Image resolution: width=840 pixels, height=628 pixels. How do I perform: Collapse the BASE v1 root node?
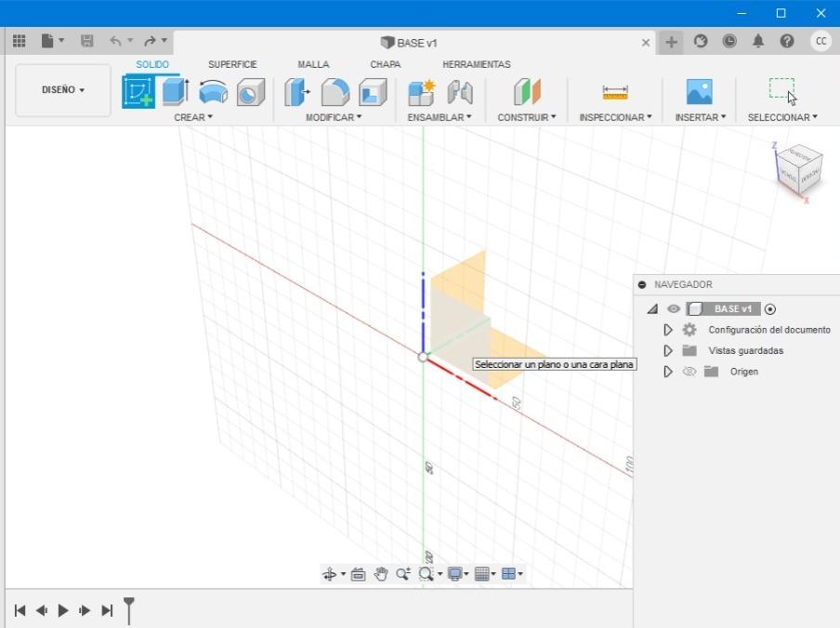(x=652, y=309)
